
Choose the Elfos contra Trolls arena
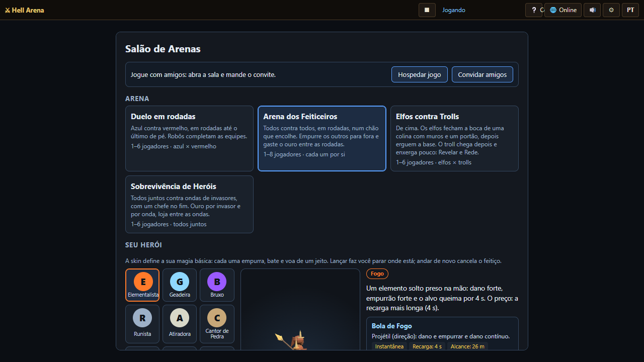click(454, 138)
